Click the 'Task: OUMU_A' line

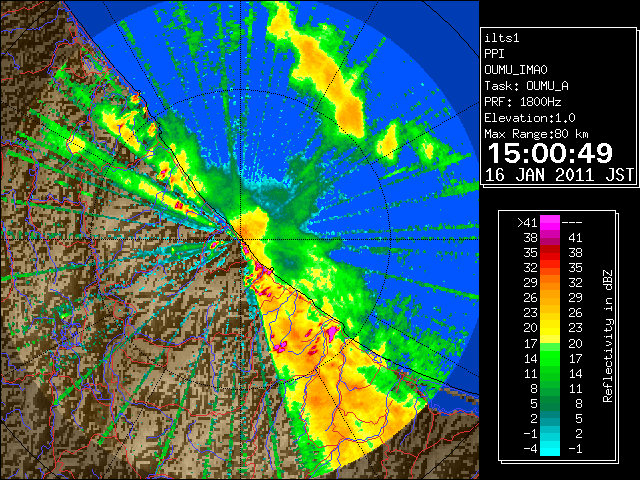click(526, 86)
